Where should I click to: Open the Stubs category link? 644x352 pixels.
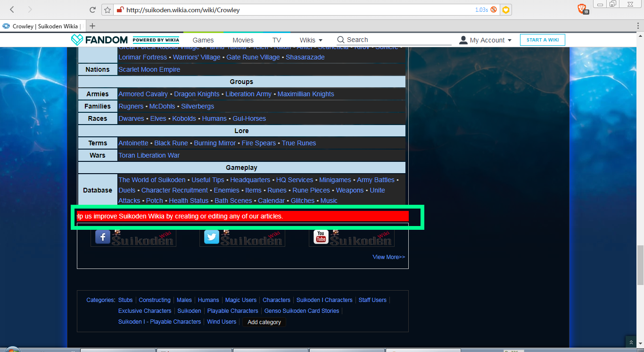pyautogui.click(x=125, y=300)
